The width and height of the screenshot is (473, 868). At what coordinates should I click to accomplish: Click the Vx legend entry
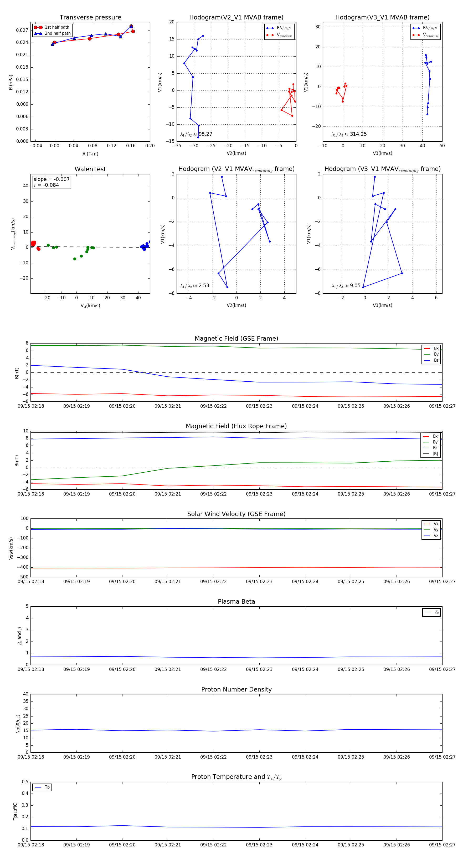tap(431, 524)
